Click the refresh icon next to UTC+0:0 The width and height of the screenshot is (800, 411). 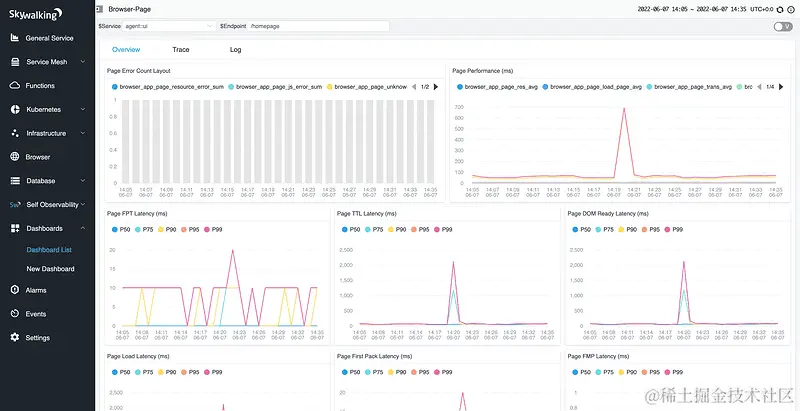point(780,9)
